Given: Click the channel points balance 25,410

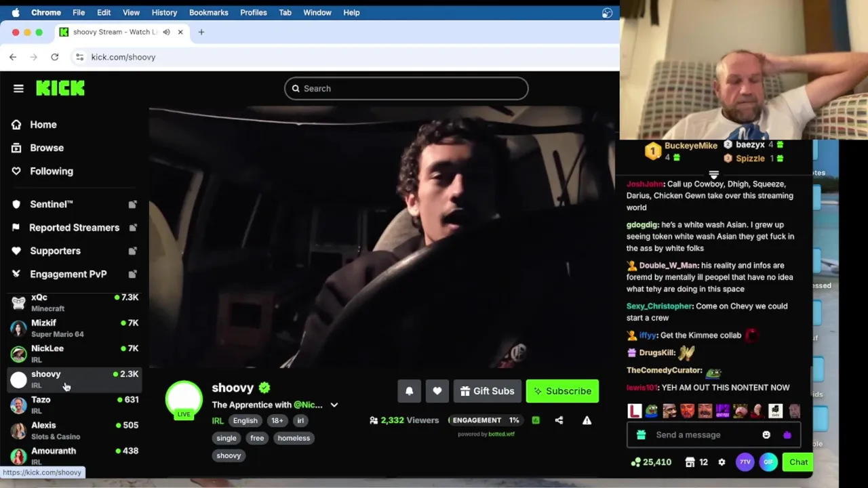Looking at the screenshot, I should point(650,462).
